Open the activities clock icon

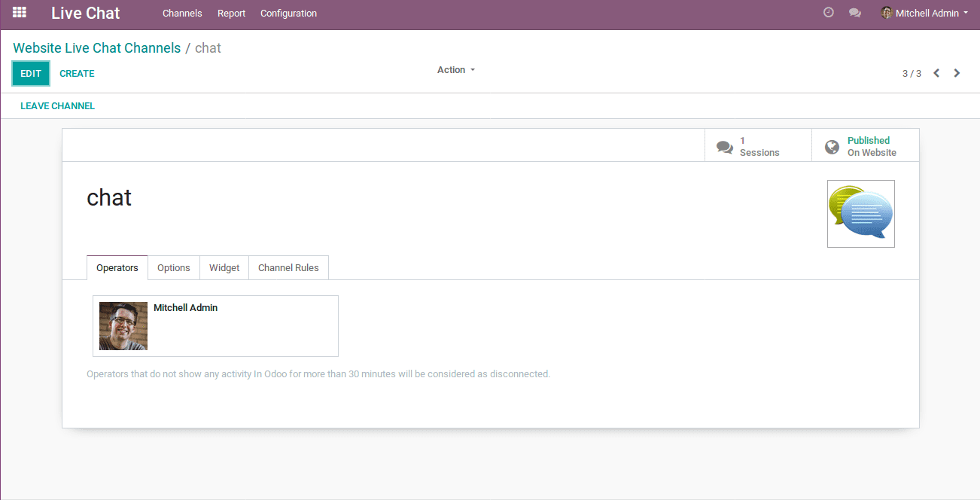829,13
